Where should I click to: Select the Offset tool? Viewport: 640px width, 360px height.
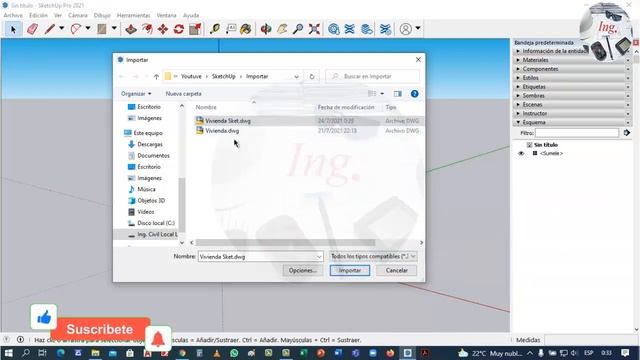coord(147,29)
